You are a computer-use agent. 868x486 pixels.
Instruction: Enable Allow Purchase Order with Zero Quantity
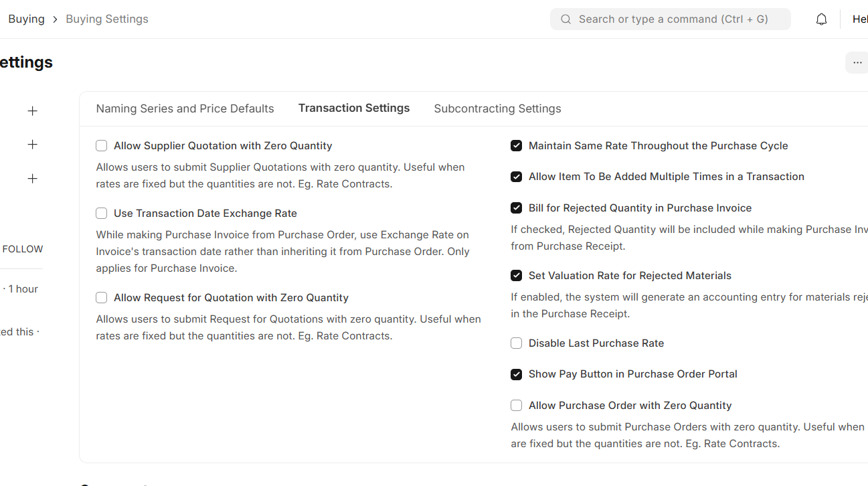click(517, 406)
